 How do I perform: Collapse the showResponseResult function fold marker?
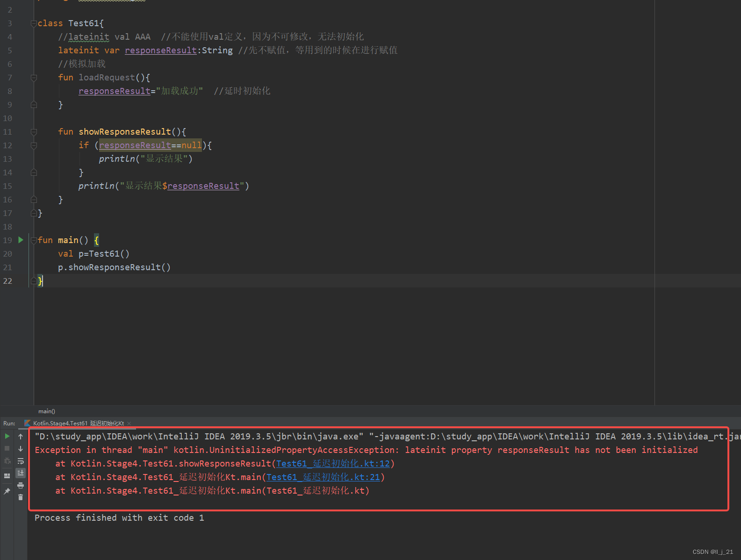(34, 132)
